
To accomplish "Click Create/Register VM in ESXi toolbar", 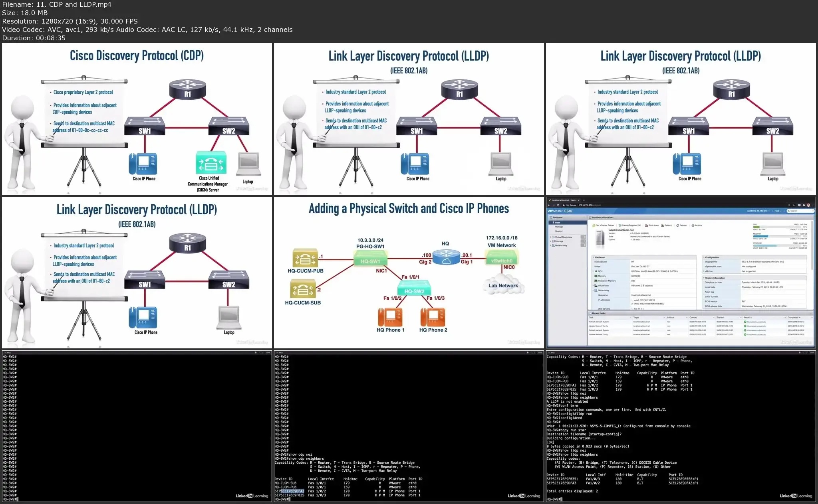I will [x=630, y=225].
